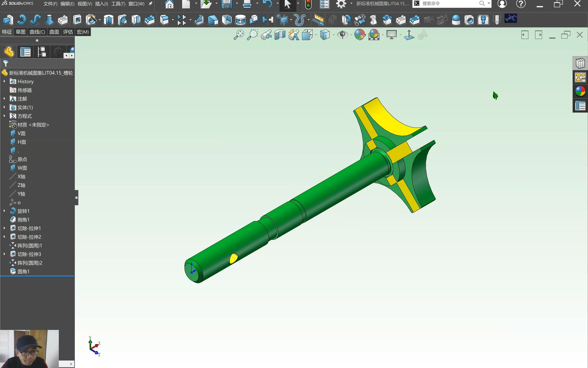
Task: Select the Extruded Boss/Base tool
Action: point(8,20)
